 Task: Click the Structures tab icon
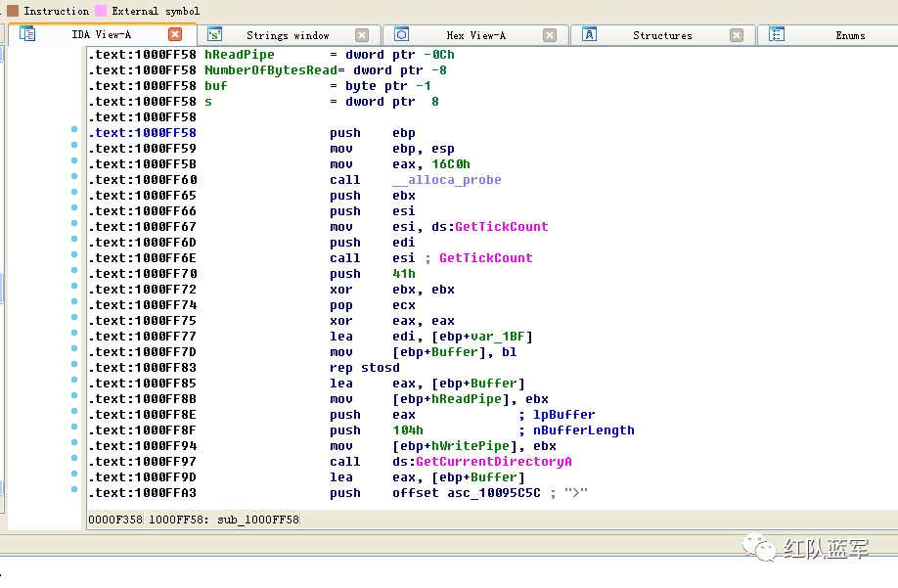click(589, 34)
